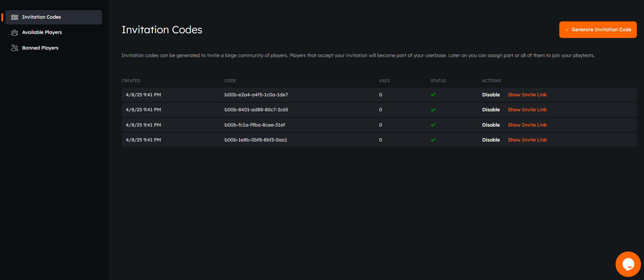The height and width of the screenshot is (280, 644).
Task: Show invite link for code b00b-1e8b
Action: coord(527,140)
